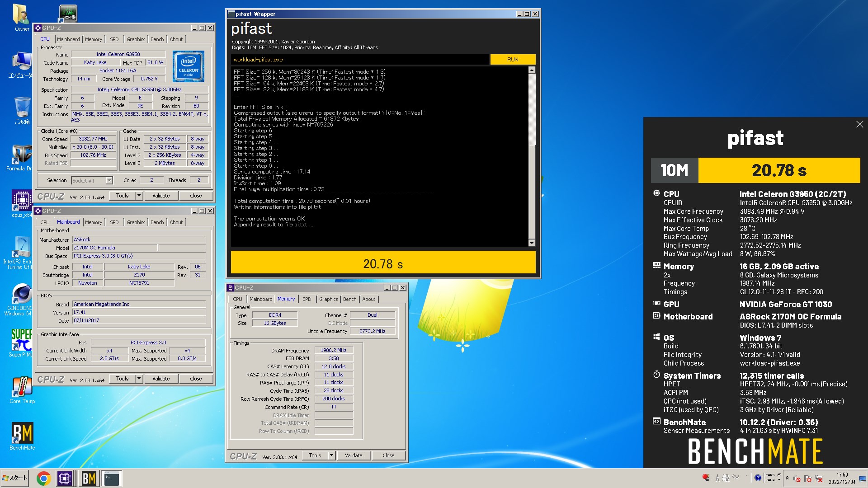Screen dimensions: 868x488
Task: Click the Channel # value Dual
Action: tap(373, 315)
